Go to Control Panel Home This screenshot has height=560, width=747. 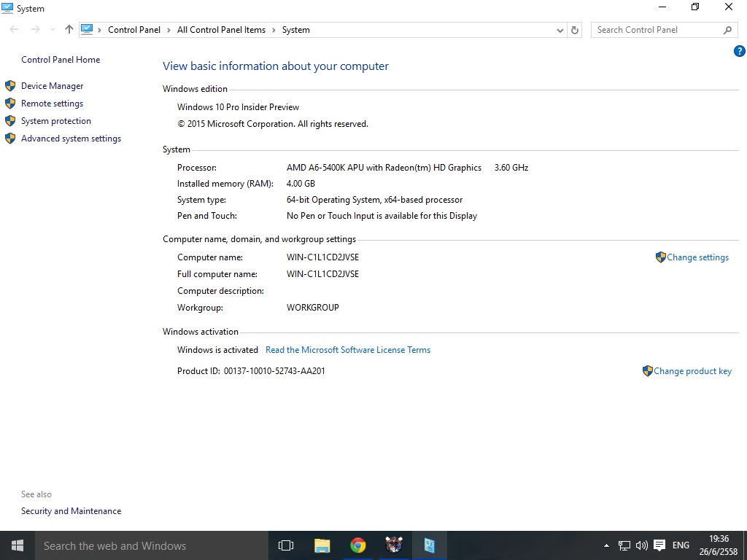click(x=61, y=60)
